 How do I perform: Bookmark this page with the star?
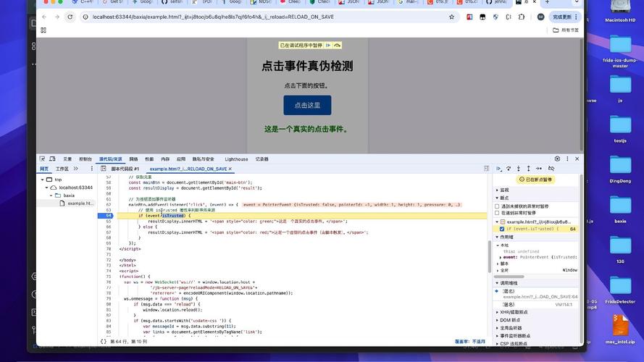click(452, 17)
